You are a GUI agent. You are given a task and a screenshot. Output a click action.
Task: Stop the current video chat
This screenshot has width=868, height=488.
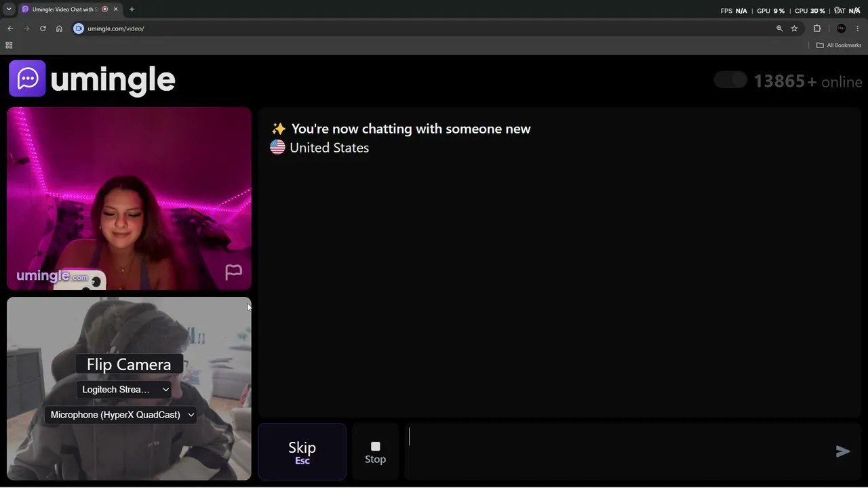tap(375, 452)
